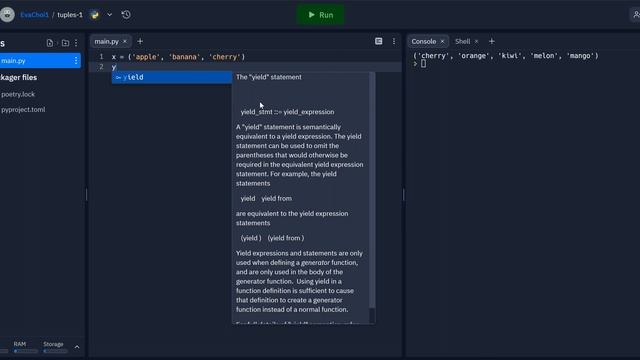Close the main.py editor tab
640x360 pixels.
tap(125, 42)
